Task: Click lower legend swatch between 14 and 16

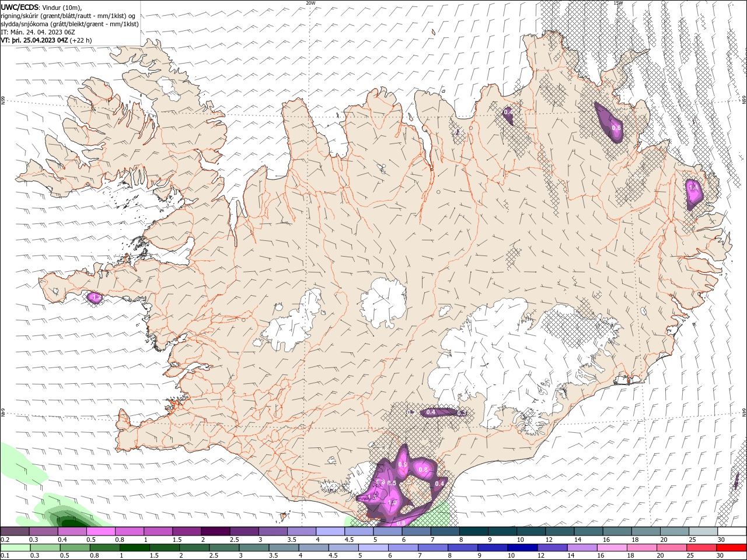Action: coord(584,547)
